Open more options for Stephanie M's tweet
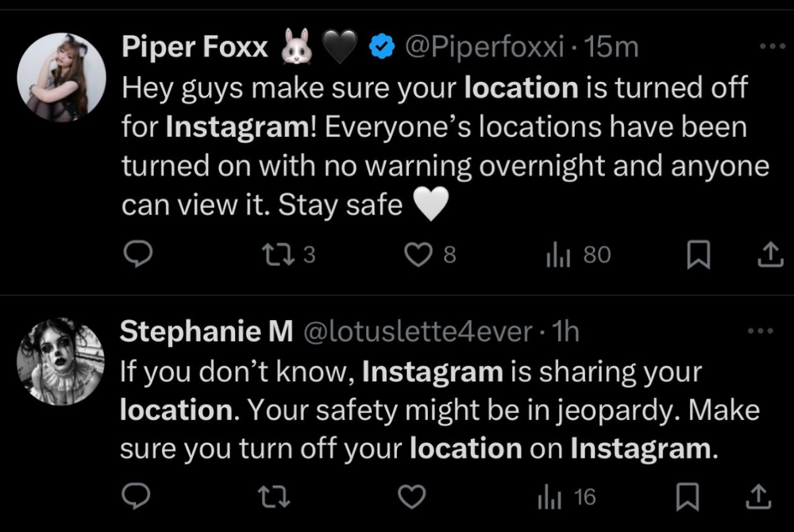This screenshot has width=794, height=532. (761, 332)
